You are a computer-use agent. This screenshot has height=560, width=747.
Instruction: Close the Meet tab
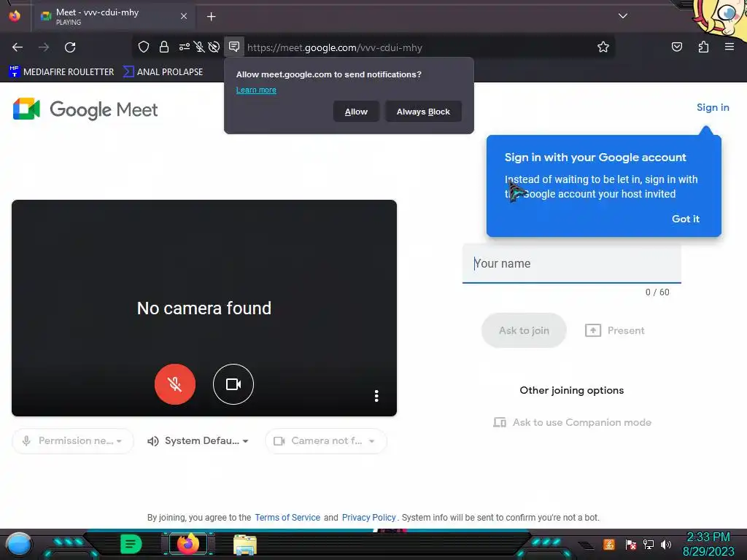(x=183, y=16)
